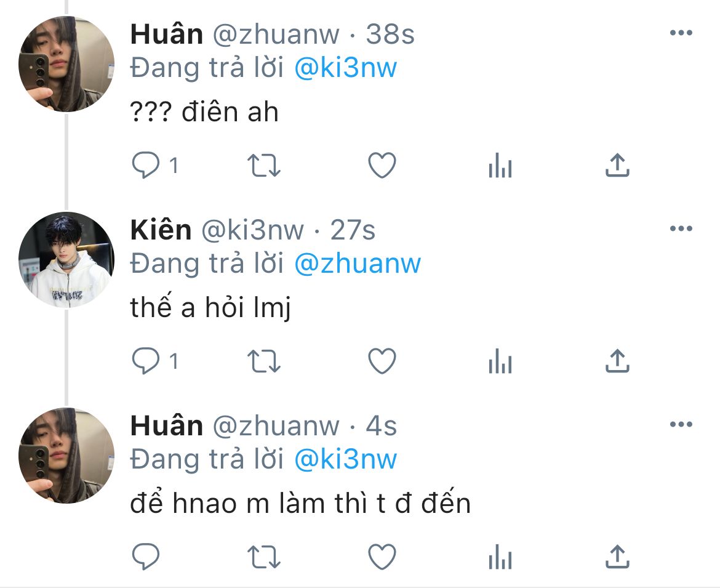The height and width of the screenshot is (588, 720).
Task: Open Kiên's profile picture
Action: click(x=66, y=260)
